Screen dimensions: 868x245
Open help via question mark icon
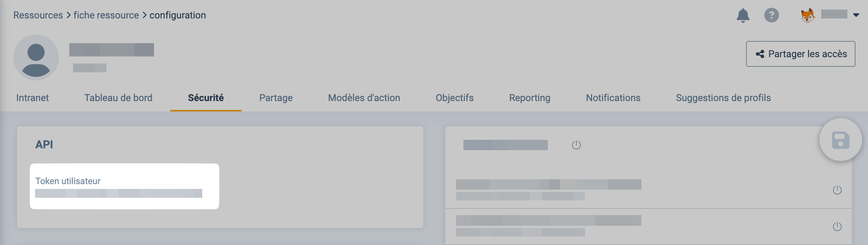pyautogui.click(x=771, y=15)
